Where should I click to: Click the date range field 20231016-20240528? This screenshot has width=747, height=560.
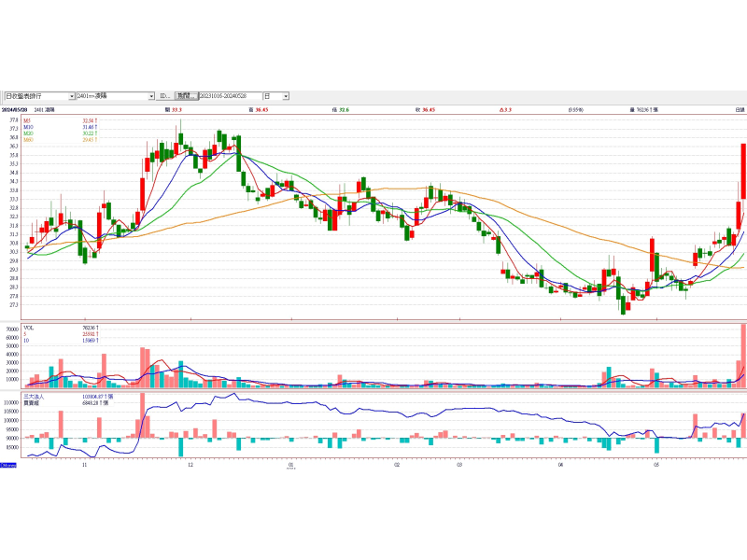229,96
